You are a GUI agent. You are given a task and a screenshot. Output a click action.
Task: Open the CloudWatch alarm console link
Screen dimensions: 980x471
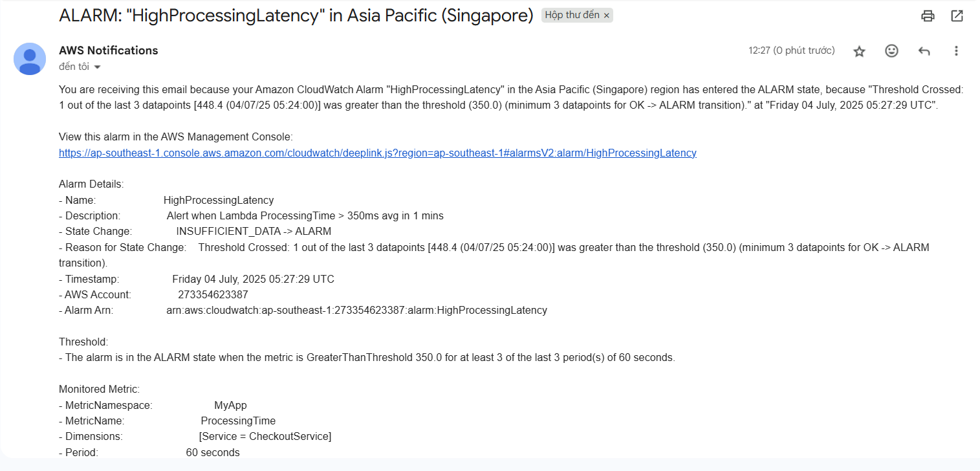[x=377, y=153]
